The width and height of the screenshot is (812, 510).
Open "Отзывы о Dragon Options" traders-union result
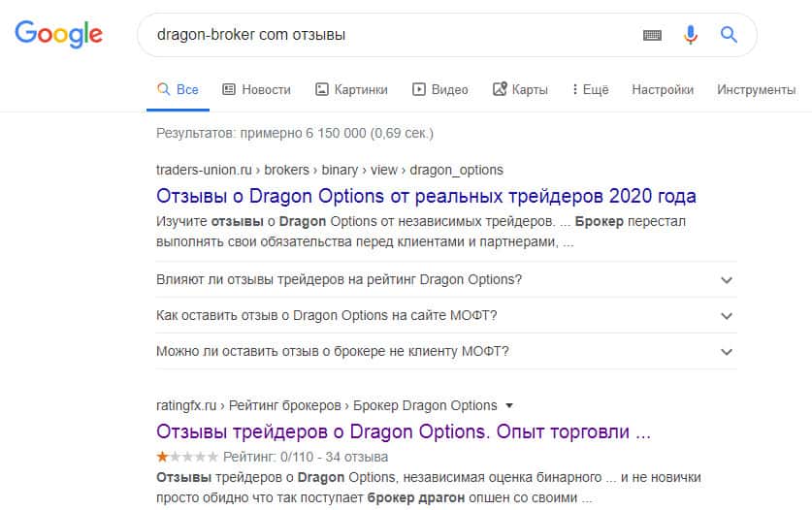[426, 196]
